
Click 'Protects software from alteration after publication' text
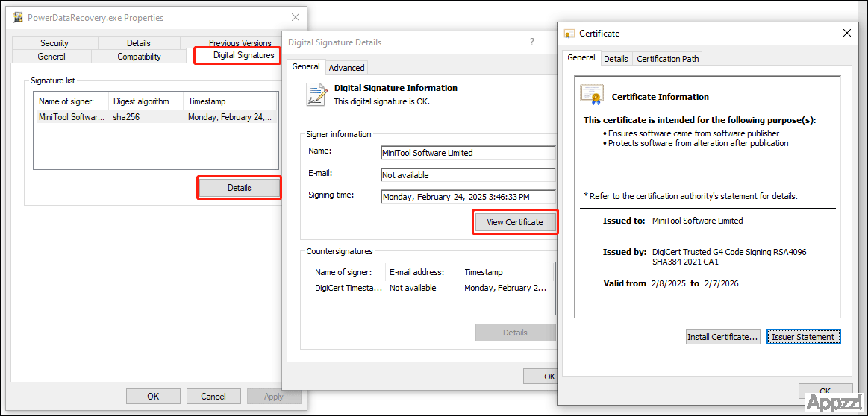(698, 143)
